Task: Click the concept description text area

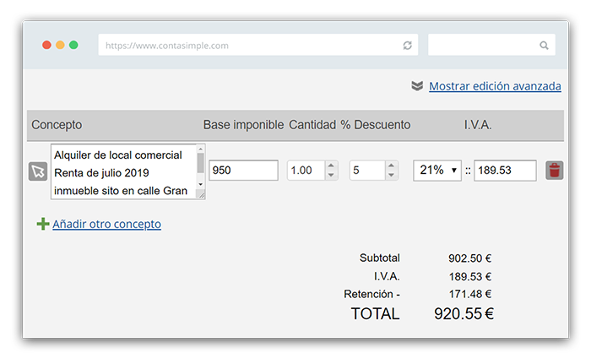Action: click(x=124, y=171)
